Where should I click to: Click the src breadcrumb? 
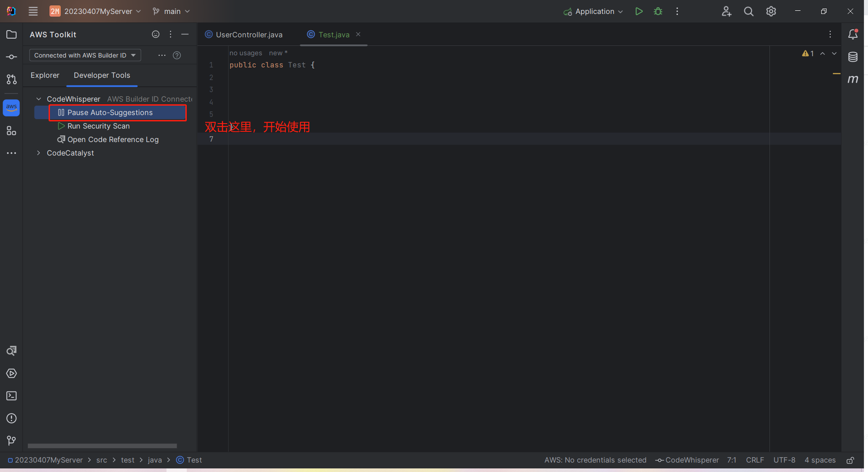[102, 460]
